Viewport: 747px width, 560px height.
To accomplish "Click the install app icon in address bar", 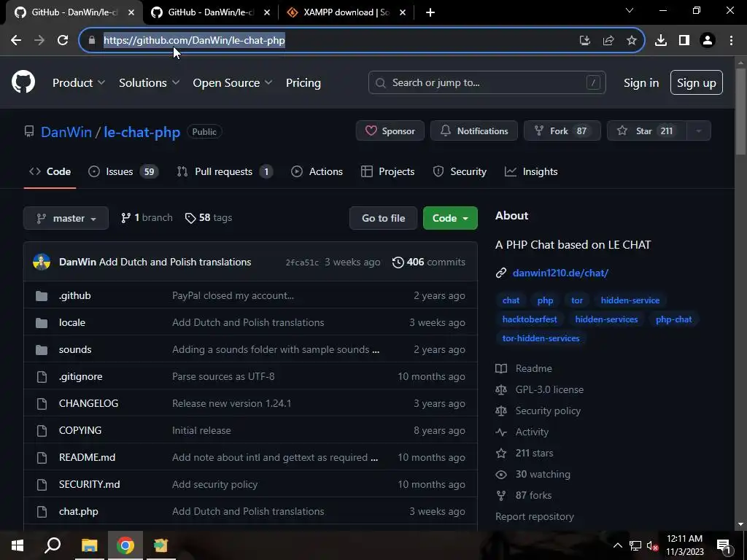I will (585, 41).
